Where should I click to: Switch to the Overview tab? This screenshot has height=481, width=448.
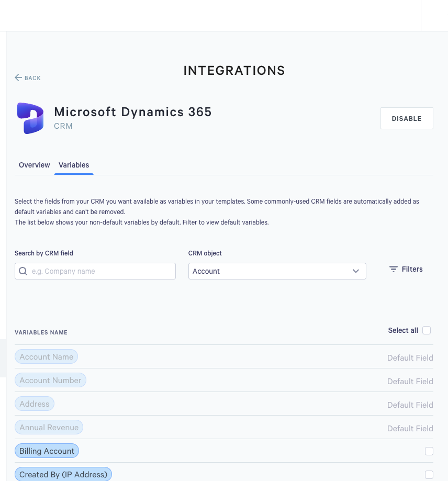35,165
